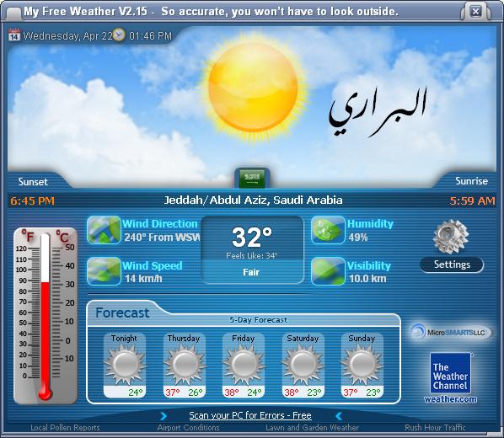This screenshot has width=504, height=438.
Task: Click the Settings button label
Action: click(452, 264)
